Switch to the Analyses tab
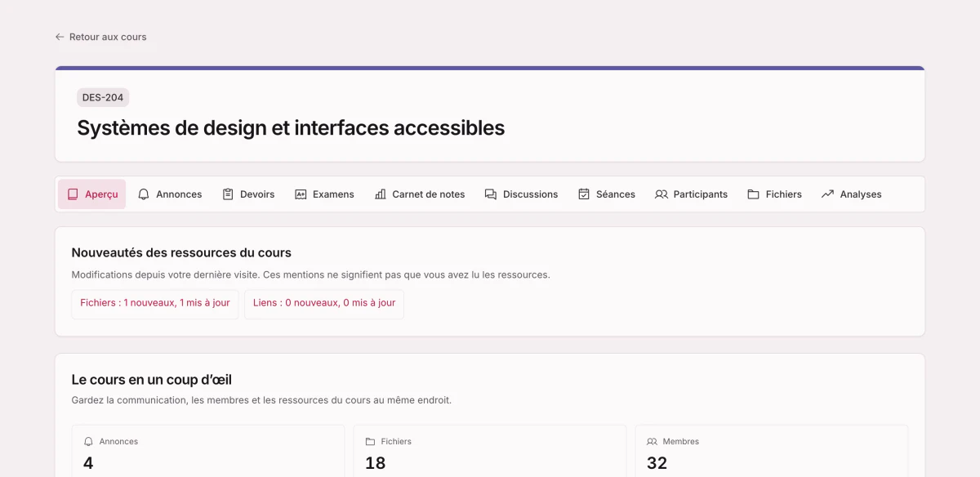Screen dimensions: 980x477 [x=851, y=194]
